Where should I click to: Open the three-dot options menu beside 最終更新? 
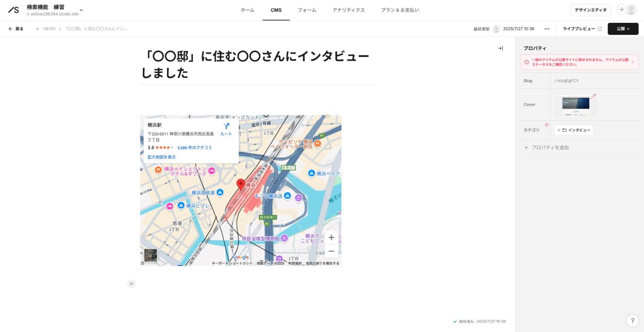(x=547, y=29)
